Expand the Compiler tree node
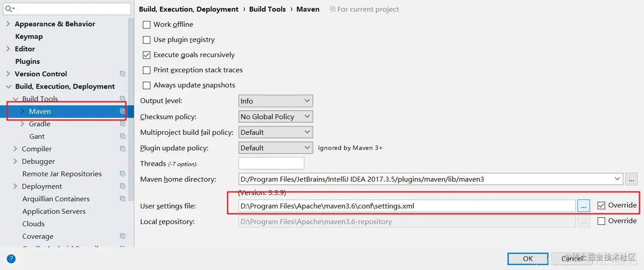The width and height of the screenshot is (644, 270). tap(15, 149)
